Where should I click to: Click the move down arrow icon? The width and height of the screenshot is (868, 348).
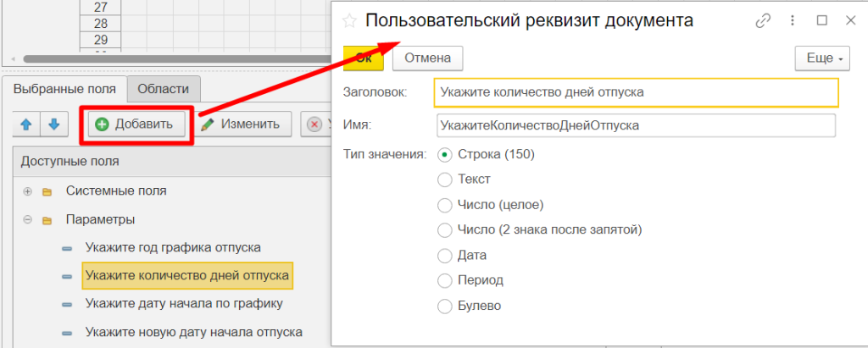(x=54, y=124)
